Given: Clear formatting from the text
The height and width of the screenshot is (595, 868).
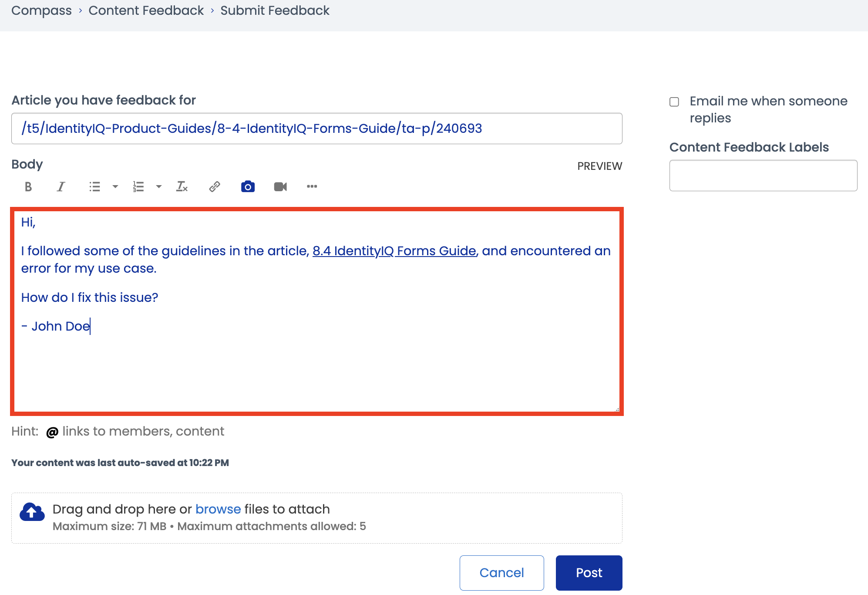Looking at the screenshot, I should pyautogui.click(x=182, y=186).
